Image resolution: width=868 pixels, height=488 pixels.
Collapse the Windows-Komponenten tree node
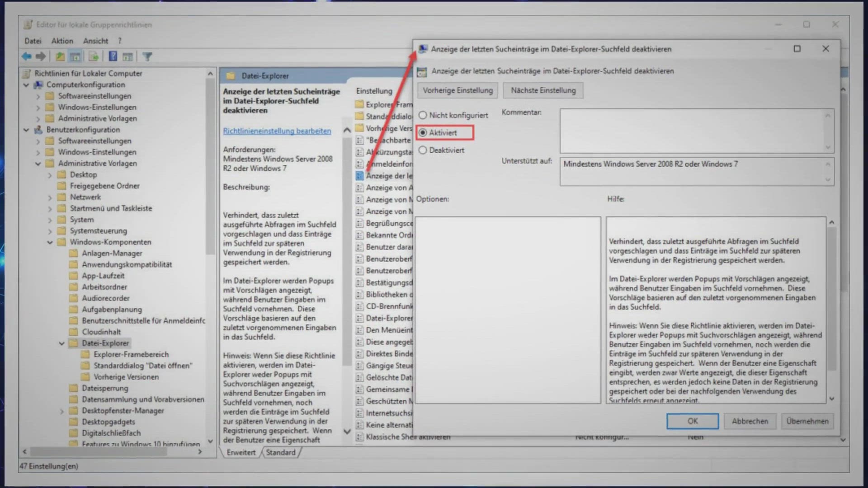[50, 242]
